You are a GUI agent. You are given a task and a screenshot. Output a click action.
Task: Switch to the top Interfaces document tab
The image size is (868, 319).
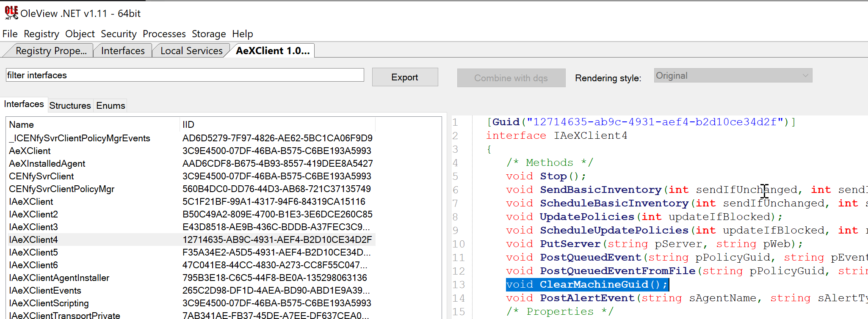[x=123, y=51]
